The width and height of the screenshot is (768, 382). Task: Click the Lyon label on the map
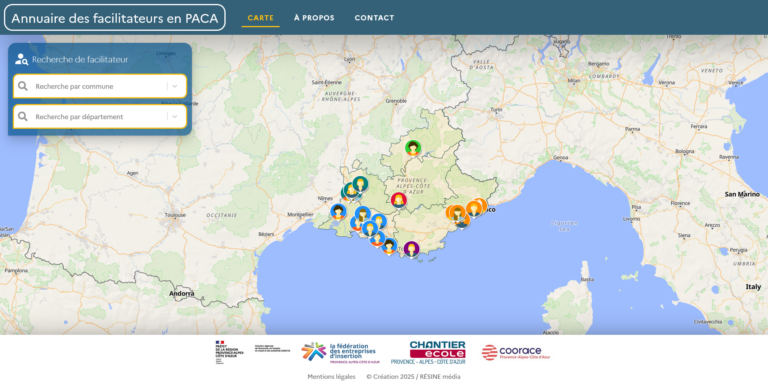click(350, 60)
